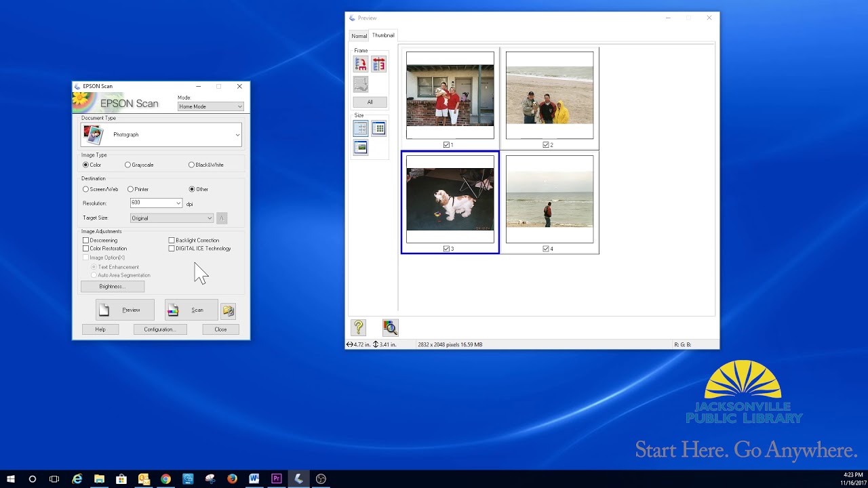Image resolution: width=868 pixels, height=488 pixels.
Task: Open Adobe Premiere Pro from the taskbar
Action: 277,479
